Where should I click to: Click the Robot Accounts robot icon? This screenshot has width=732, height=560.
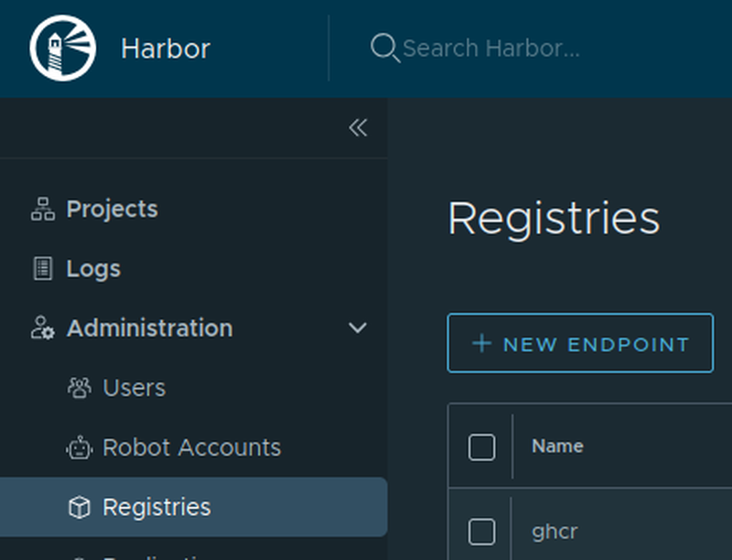coord(80,447)
